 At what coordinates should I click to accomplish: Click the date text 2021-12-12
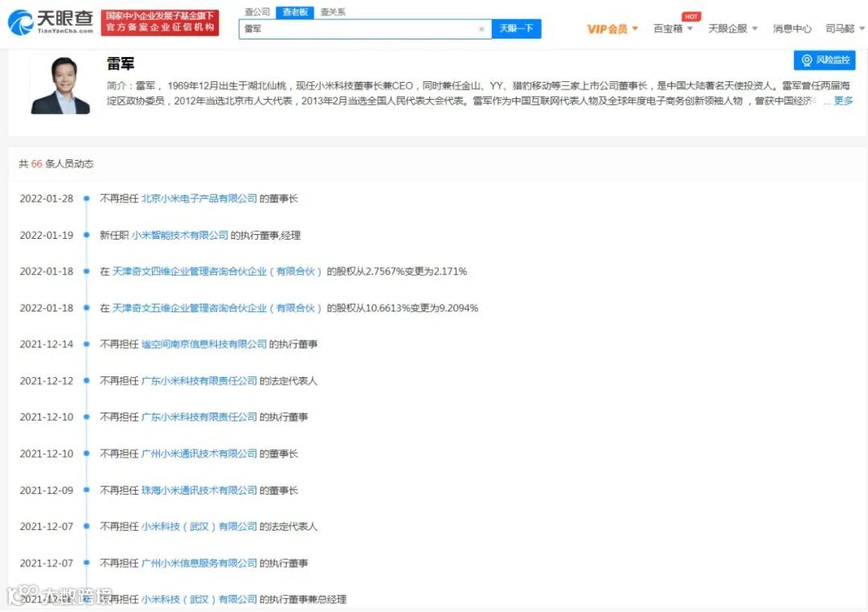pos(47,380)
